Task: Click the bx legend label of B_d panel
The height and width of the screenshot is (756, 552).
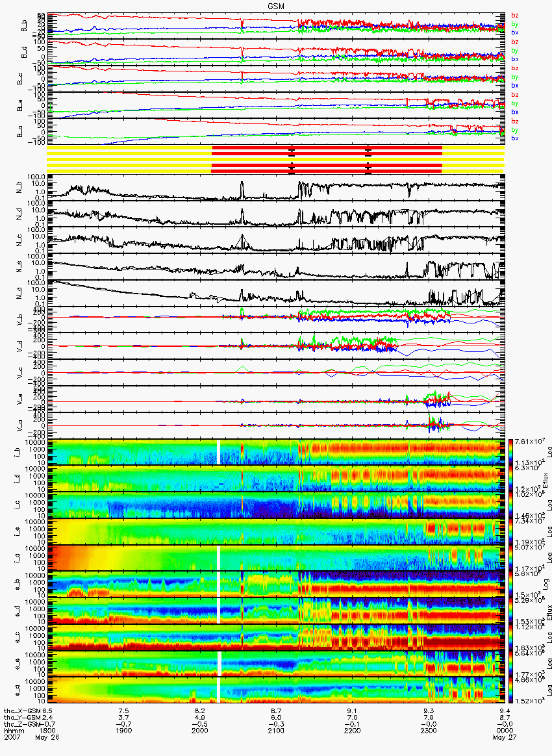Action: (x=515, y=59)
